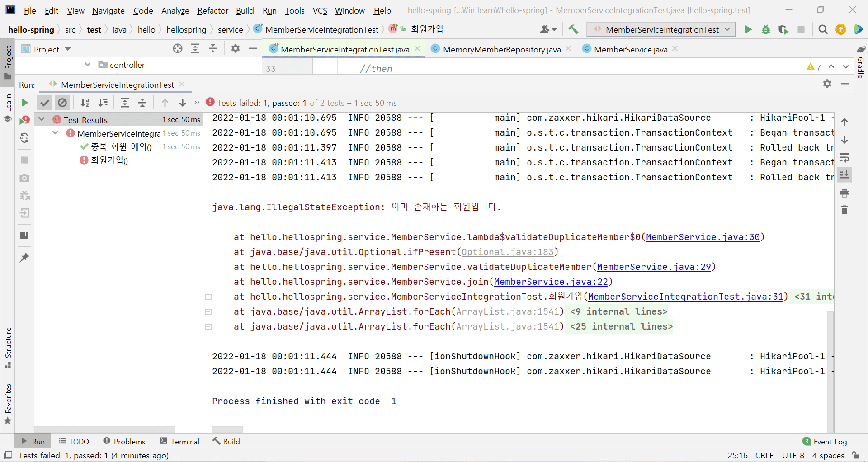
Task: Open the Terminal tool window tab
Action: (x=179, y=441)
